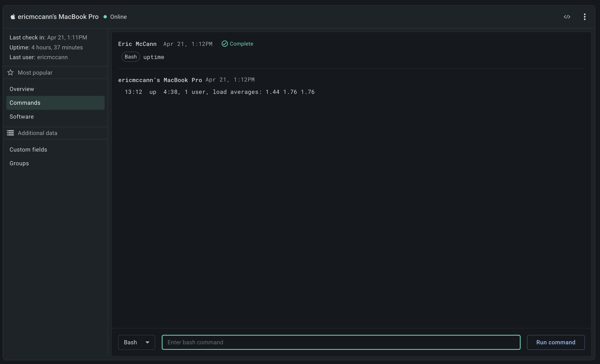
Task: Click the green Complete checkmark icon
Action: (225, 44)
